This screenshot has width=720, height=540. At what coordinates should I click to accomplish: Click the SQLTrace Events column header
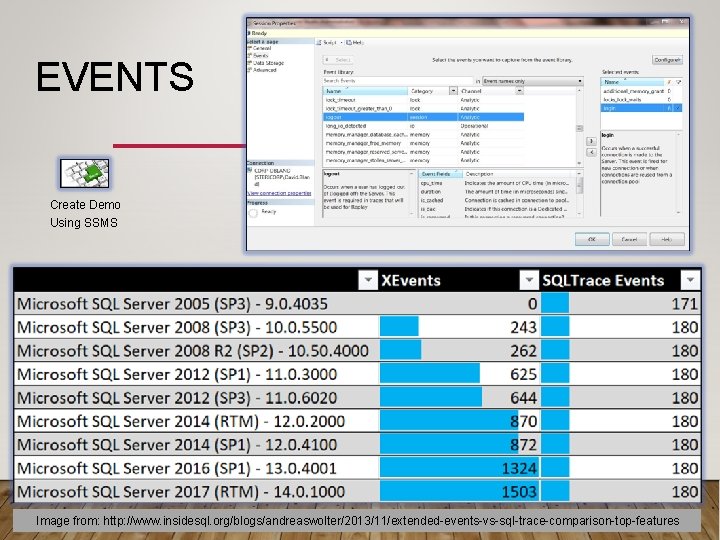tap(603, 281)
